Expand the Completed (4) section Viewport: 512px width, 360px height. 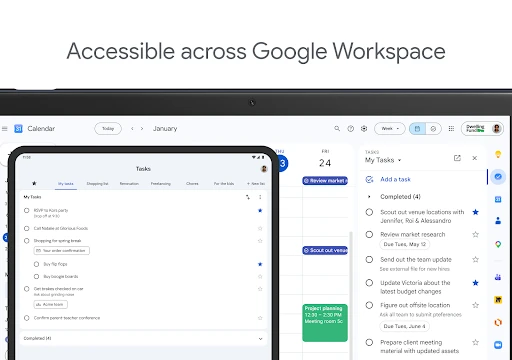coord(369,197)
